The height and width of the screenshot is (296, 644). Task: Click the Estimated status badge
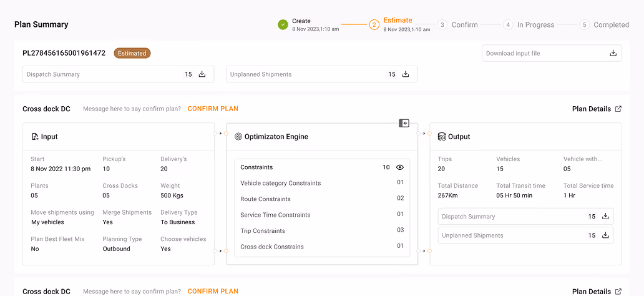pos(132,53)
